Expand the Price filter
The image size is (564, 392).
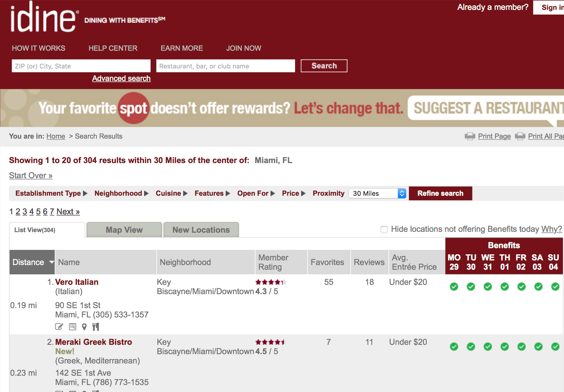tap(294, 193)
